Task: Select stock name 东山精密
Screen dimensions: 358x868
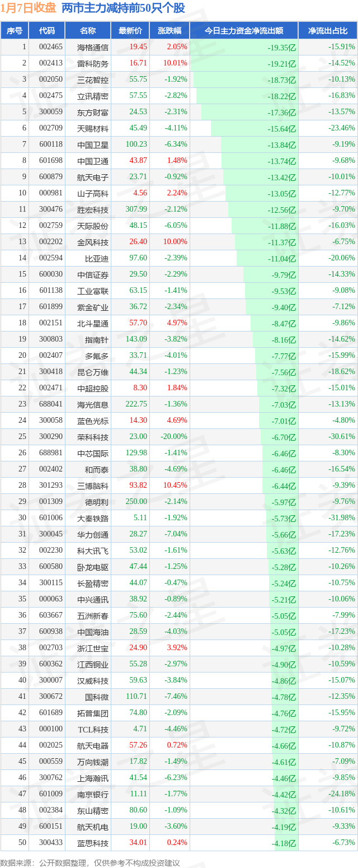Action: point(93,810)
